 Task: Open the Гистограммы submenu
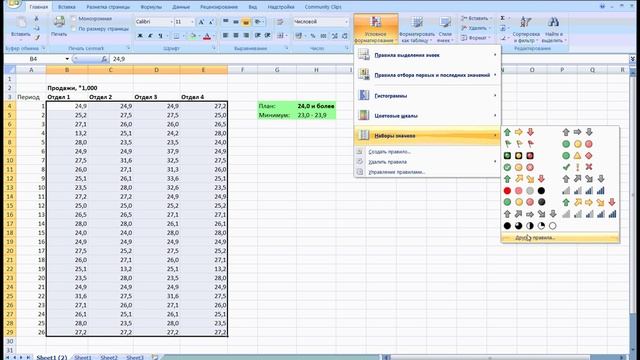(427, 96)
